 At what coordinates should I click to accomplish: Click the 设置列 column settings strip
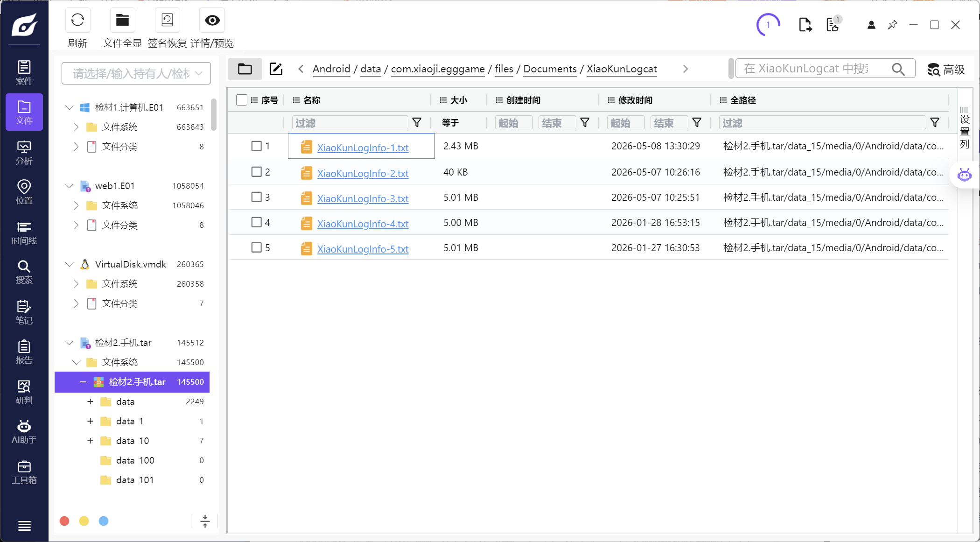tap(964, 127)
